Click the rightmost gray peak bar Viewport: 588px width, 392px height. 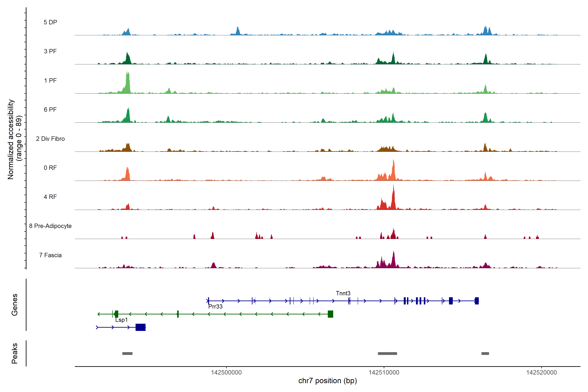pos(485,353)
